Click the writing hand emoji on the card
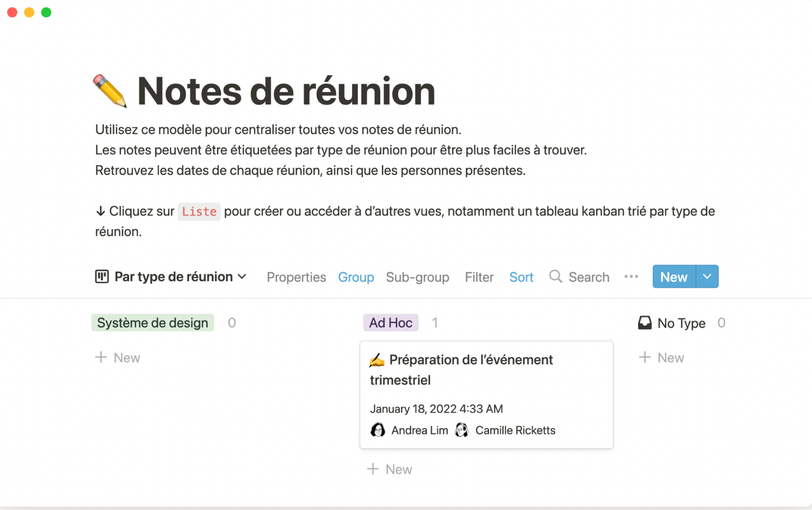The image size is (812, 510). [x=377, y=360]
